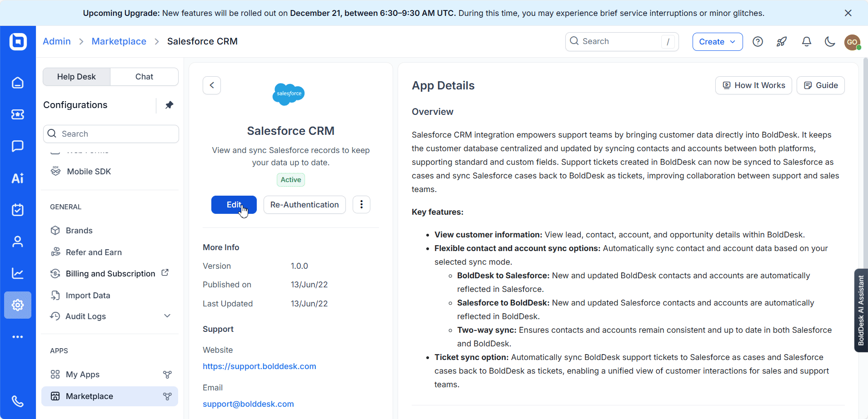Open the support@bolddesk.com email link
Screen dimensions: 868x419
point(248,404)
